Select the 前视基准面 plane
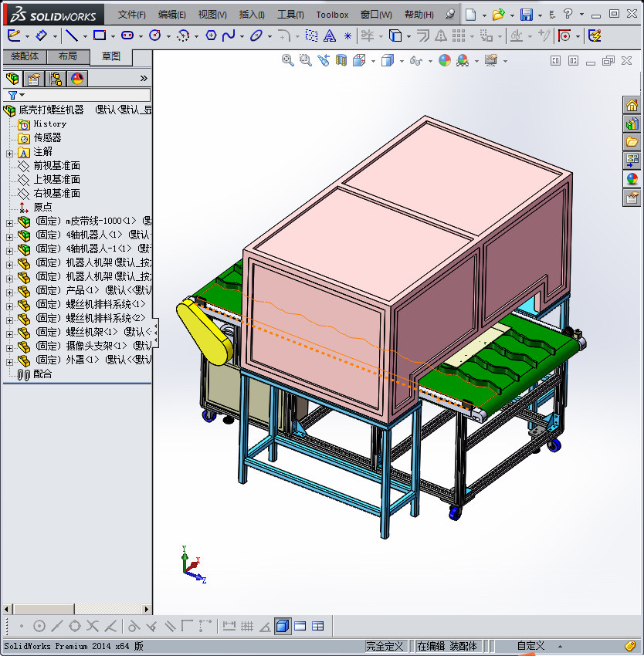This screenshot has width=644, height=656. (56, 166)
